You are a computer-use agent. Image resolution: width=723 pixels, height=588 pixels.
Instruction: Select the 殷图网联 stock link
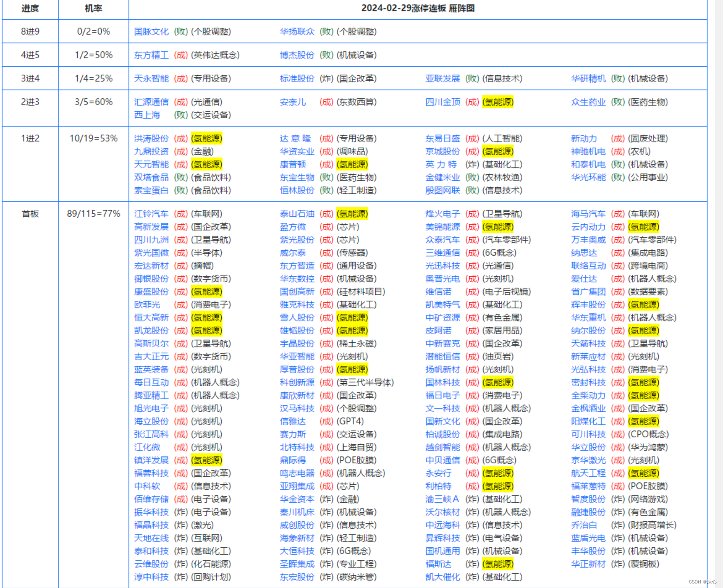point(442,191)
